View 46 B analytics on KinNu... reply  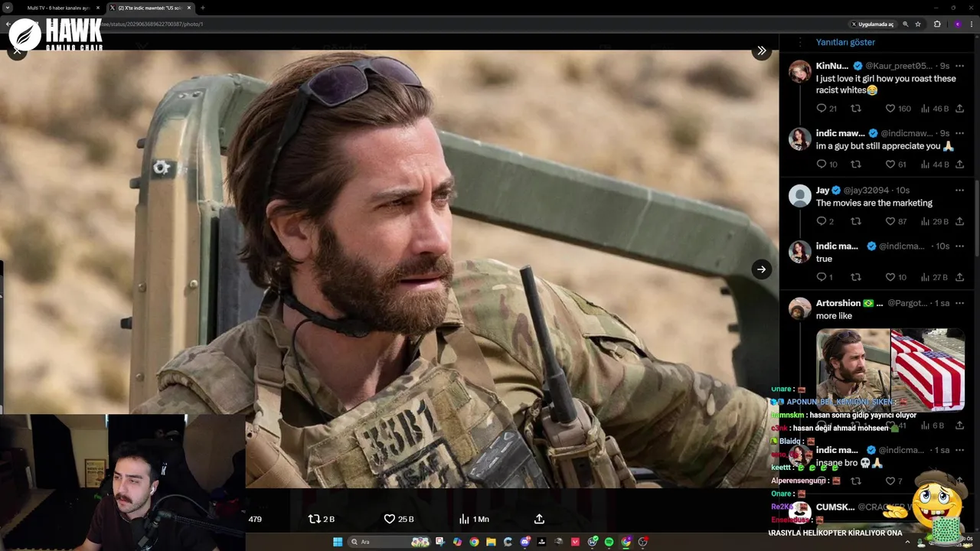tap(934, 109)
